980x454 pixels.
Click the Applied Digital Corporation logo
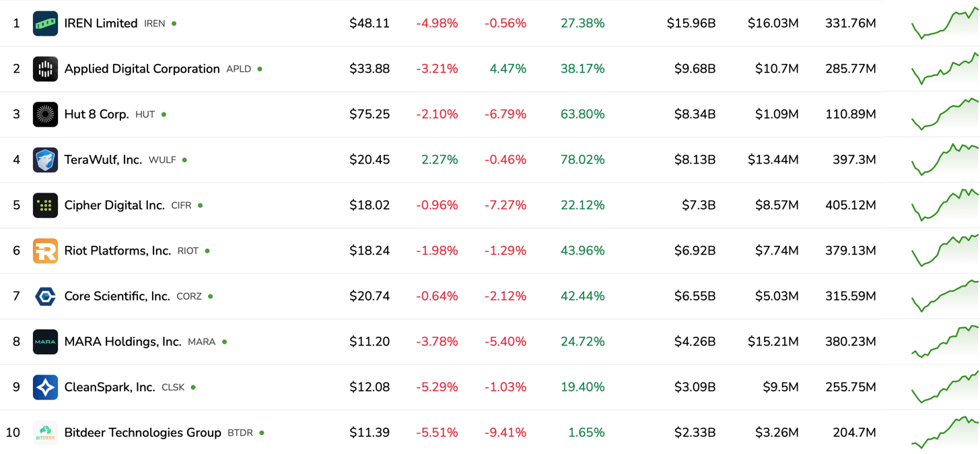pyautogui.click(x=45, y=69)
